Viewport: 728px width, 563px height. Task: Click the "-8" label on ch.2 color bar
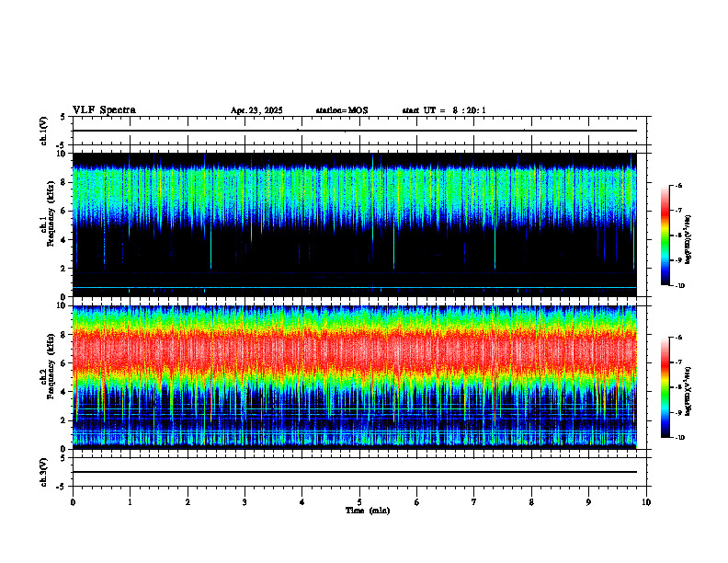678,387
